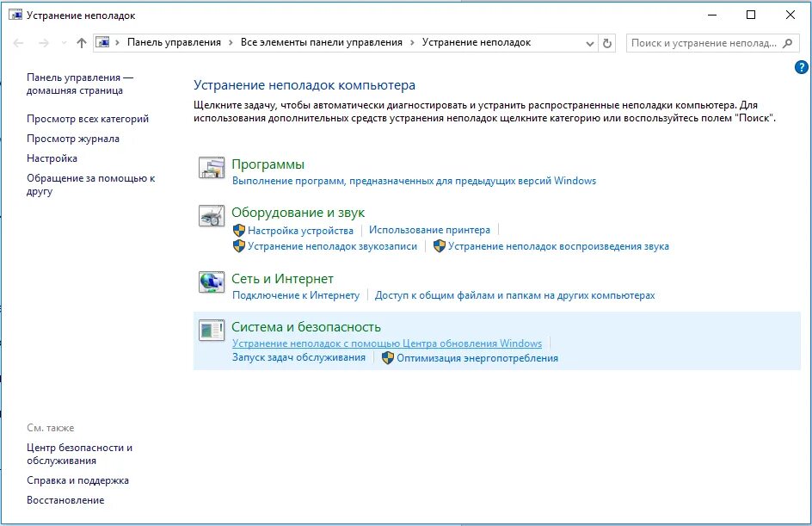Screen dimensions: 812x526
Task: Click the Hardware and Sound category icon
Action: (212, 216)
